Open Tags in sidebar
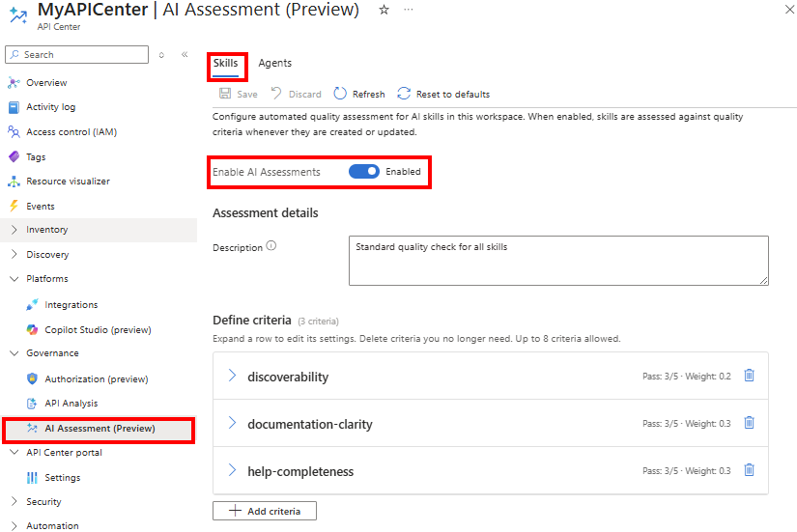This screenshot has width=797, height=532. 36,157
